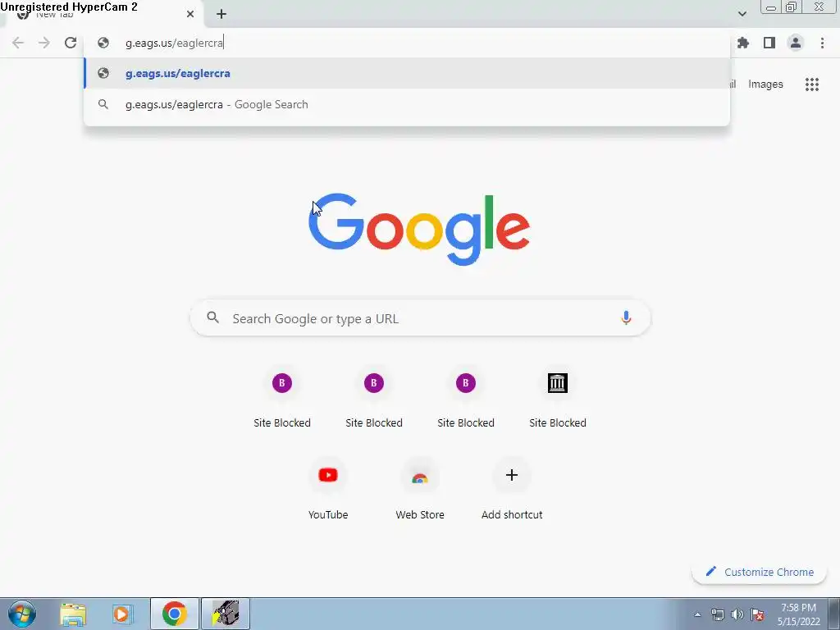Image resolution: width=840 pixels, height=630 pixels.
Task: Click the forward navigation arrow
Action: click(44, 43)
